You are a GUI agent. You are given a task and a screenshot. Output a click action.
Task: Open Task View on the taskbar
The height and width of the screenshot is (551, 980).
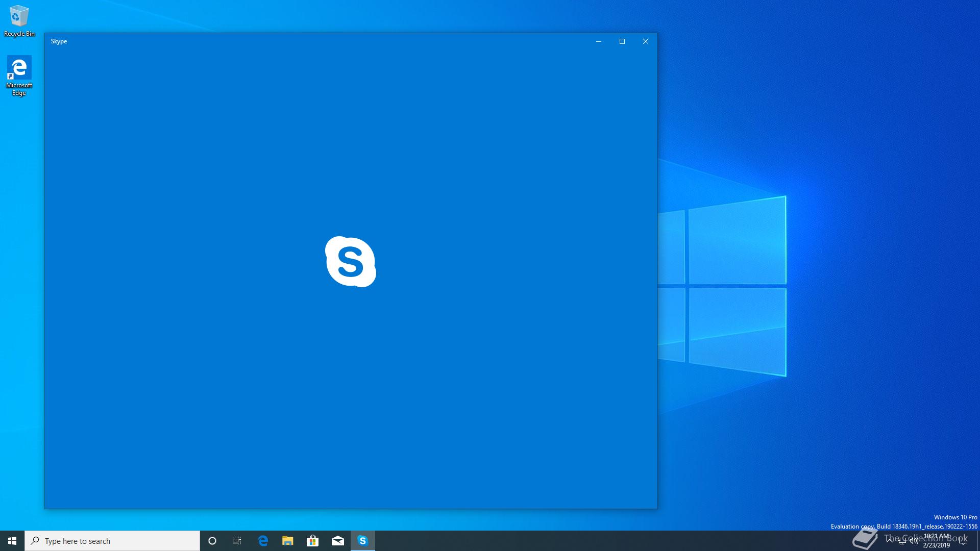pos(237,541)
